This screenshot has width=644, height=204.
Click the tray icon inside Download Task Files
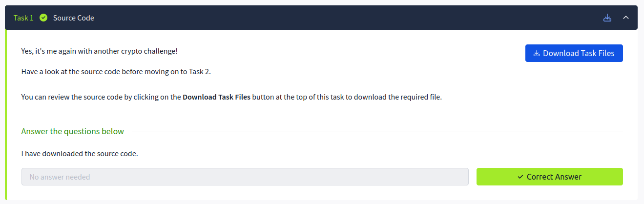[537, 54]
